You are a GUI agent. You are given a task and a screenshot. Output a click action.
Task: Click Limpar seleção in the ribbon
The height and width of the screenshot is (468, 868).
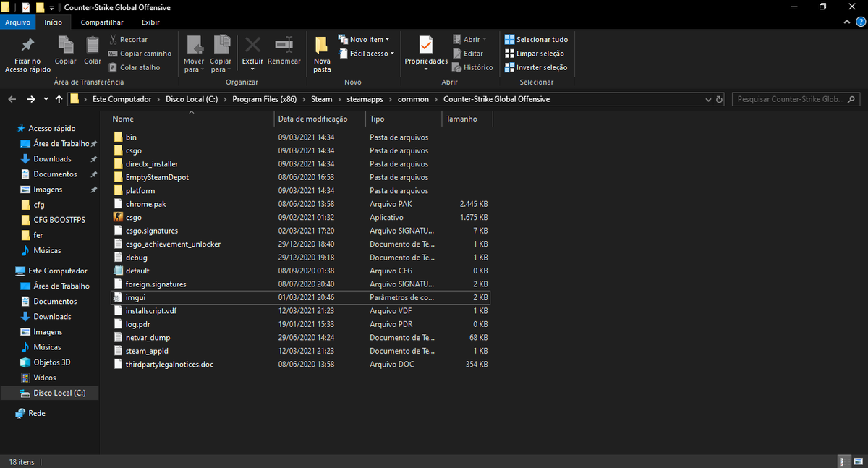pyautogui.click(x=534, y=54)
